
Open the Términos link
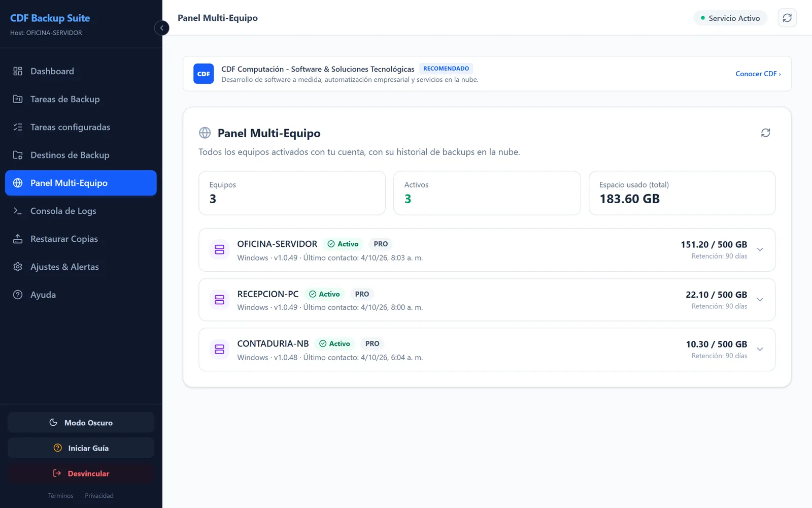[x=60, y=496]
